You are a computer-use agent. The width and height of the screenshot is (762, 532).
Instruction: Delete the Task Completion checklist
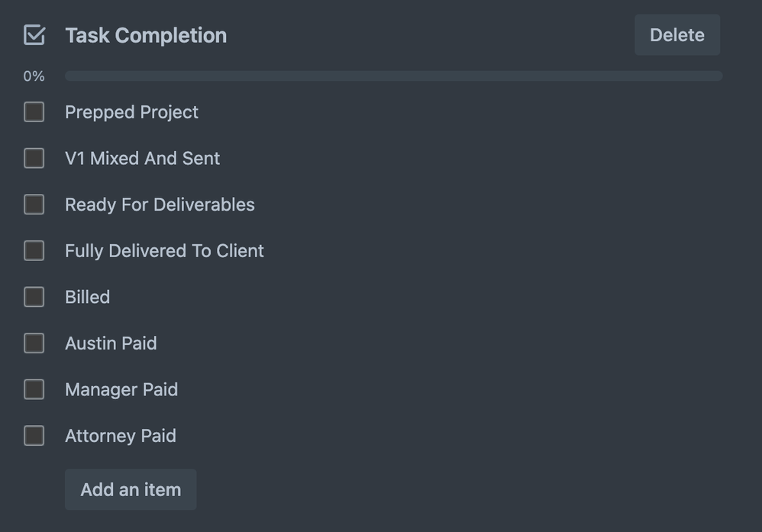point(676,35)
